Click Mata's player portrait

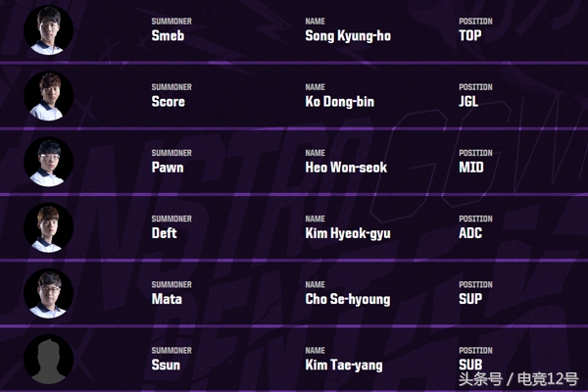[x=48, y=293]
